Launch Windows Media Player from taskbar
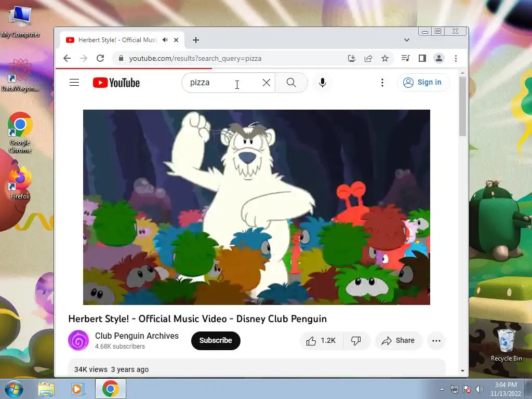532x399 pixels. pos(77,389)
